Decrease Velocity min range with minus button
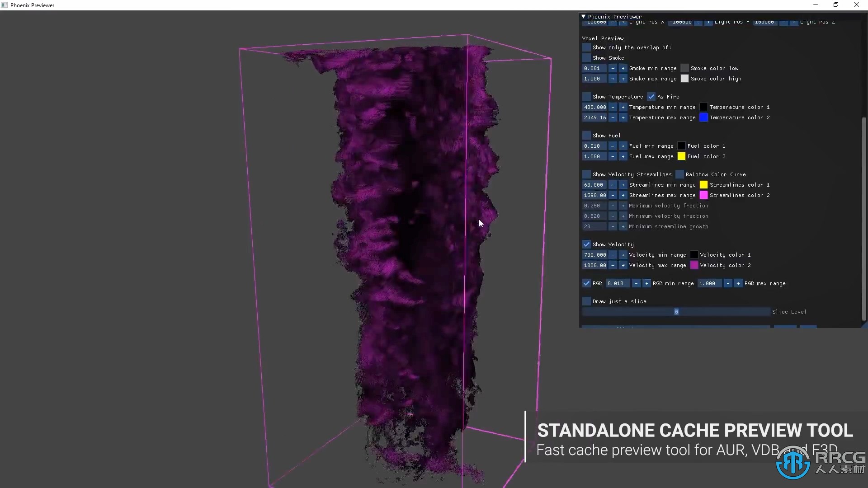This screenshot has width=868, height=488. (613, 255)
